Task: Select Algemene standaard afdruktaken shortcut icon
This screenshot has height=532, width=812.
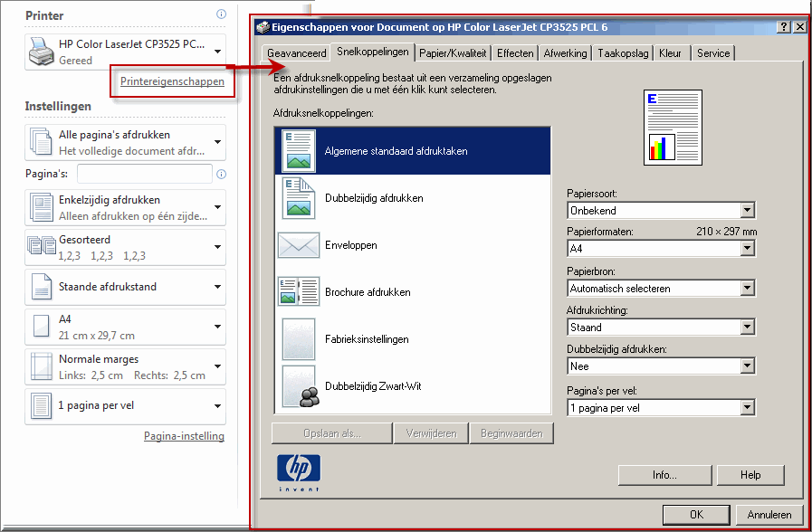Action: [x=299, y=151]
